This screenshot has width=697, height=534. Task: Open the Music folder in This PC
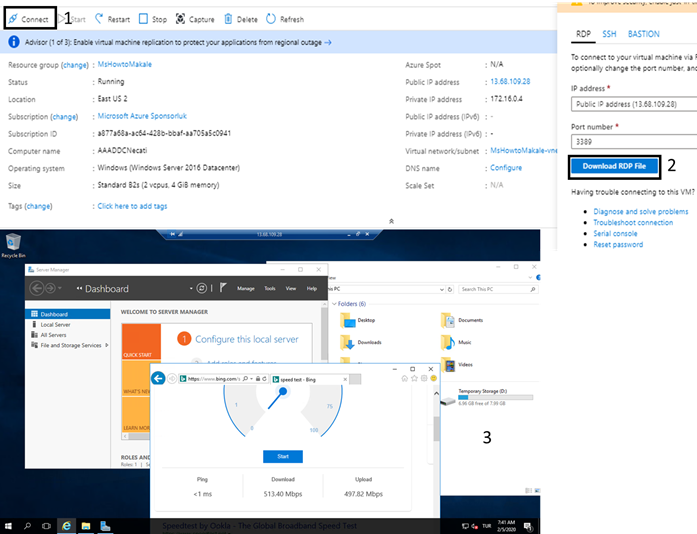pyautogui.click(x=456, y=342)
